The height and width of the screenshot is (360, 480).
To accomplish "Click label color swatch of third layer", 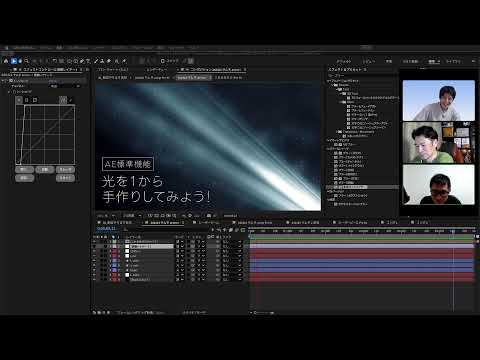I will coord(114,251).
